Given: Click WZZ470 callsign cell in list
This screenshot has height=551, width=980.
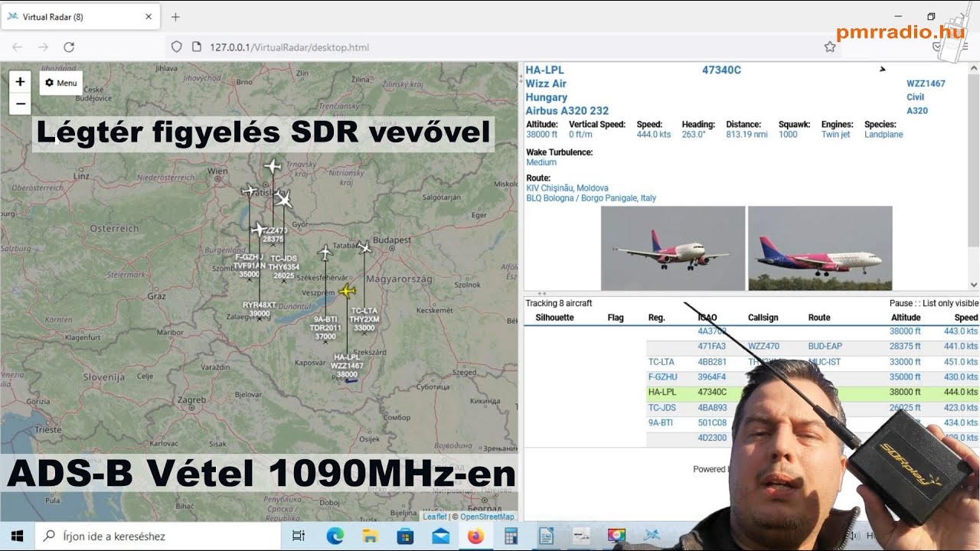Looking at the screenshot, I should (x=763, y=347).
